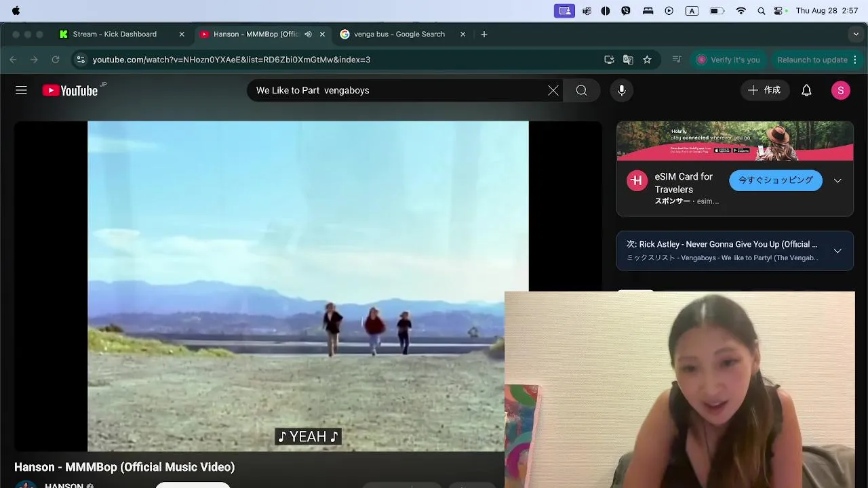This screenshot has height=488, width=868.
Task: Click the eSIM advertiser H logo
Action: point(637,180)
